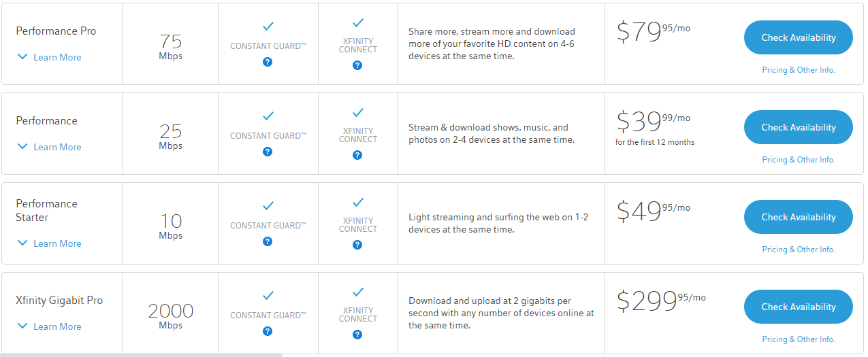Screen dimensions: 868x357
Task: Open Xfinity Connect help for Performance plan
Action: point(357,155)
